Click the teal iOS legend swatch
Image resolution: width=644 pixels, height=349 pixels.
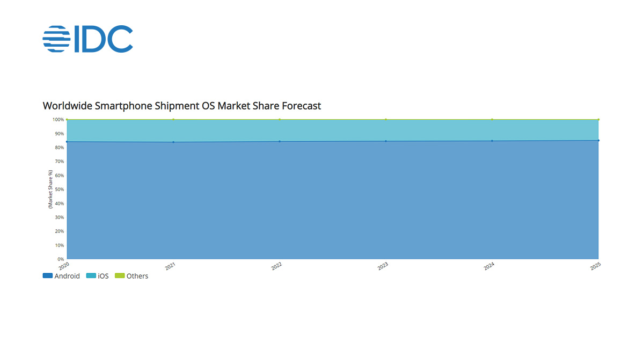click(91, 276)
